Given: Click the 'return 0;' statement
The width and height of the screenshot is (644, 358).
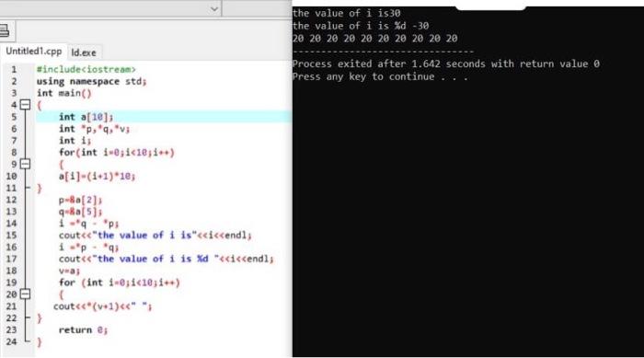Looking at the screenshot, I should pos(83,330).
